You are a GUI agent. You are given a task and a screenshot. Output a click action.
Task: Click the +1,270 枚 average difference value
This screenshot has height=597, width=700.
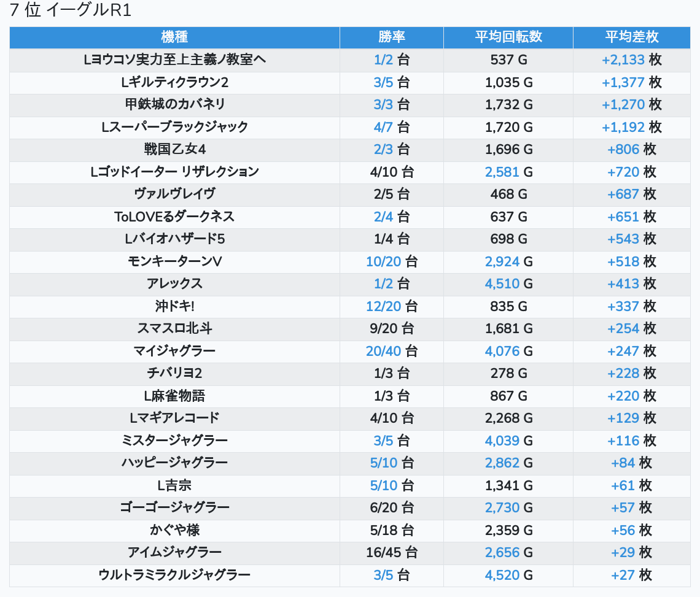[632, 104]
